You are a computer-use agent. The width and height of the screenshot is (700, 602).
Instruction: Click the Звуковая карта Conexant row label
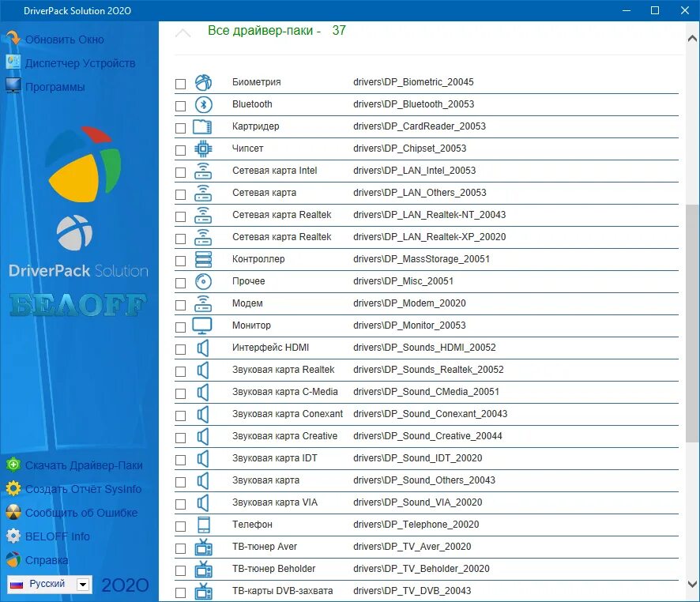(x=288, y=414)
